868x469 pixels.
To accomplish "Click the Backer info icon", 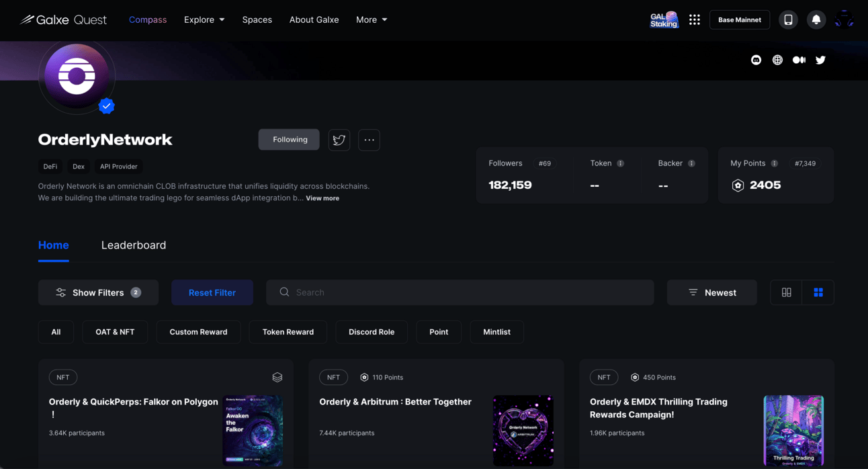I will (x=691, y=163).
